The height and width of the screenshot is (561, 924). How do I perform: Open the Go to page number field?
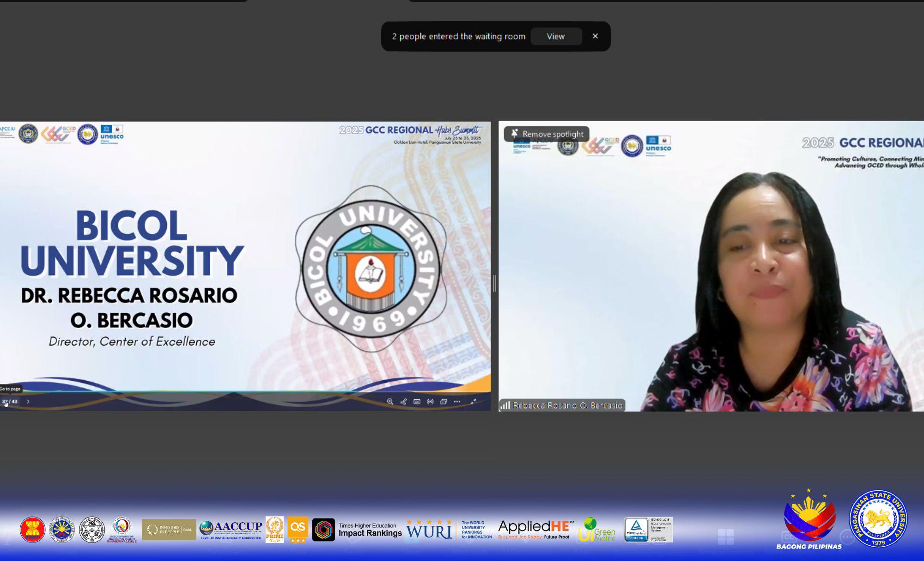point(10,402)
